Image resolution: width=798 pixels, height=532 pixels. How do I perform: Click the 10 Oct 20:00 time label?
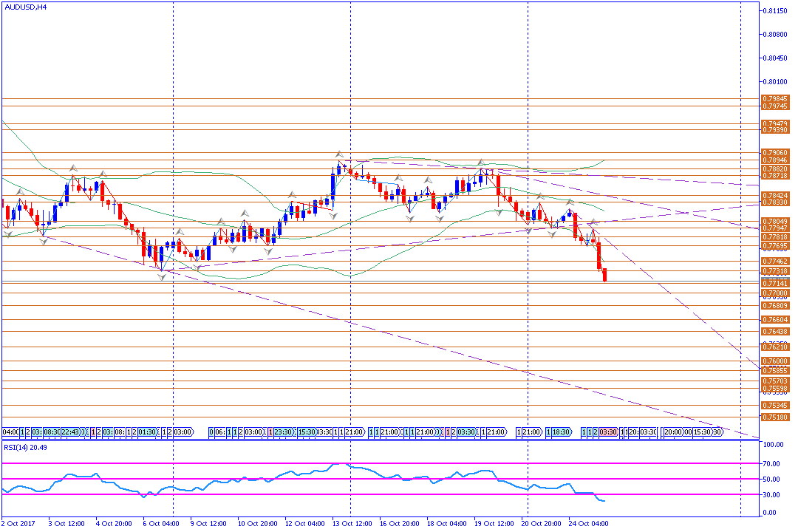click(x=258, y=524)
